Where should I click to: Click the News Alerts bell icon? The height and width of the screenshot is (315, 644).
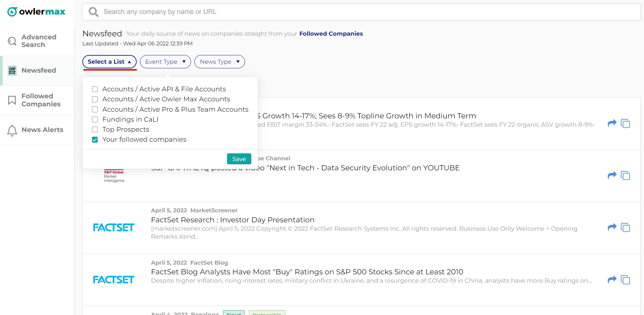click(x=12, y=130)
